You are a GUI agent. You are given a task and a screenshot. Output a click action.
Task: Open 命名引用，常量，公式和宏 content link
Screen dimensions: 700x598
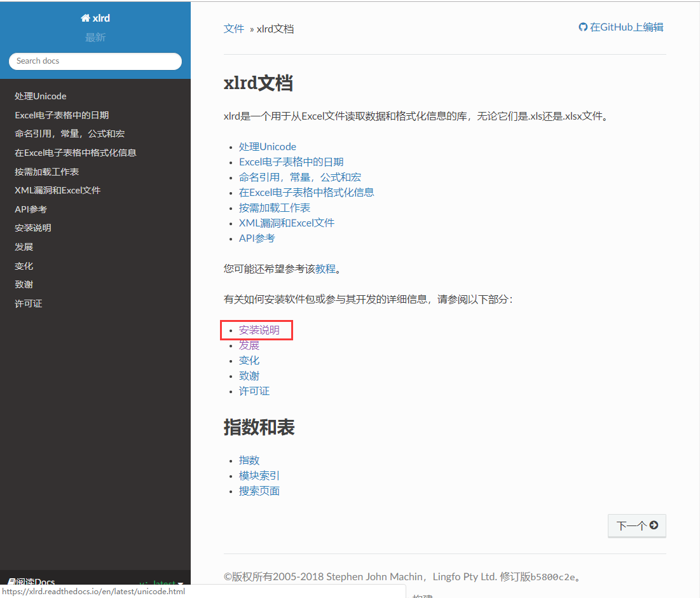tap(300, 177)
